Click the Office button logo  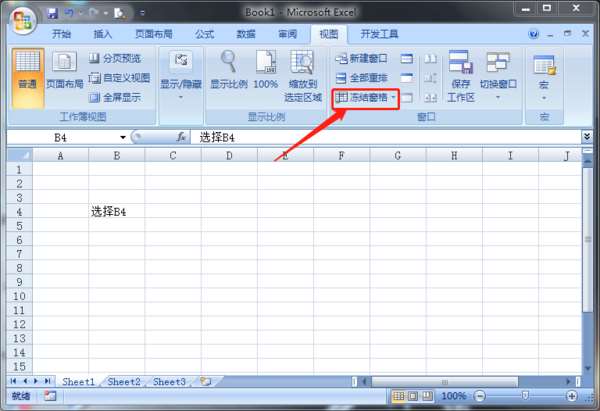click(23, 20)
